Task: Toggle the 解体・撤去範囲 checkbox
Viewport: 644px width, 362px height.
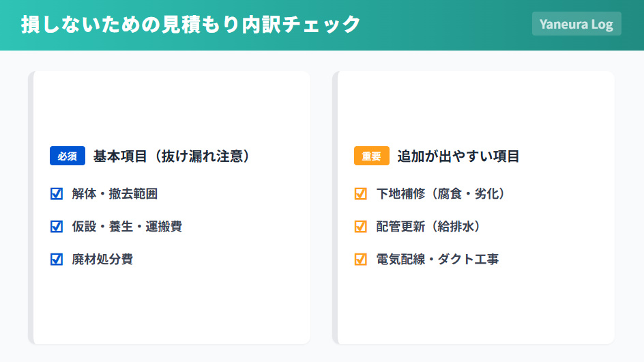Action: coord(57,194)
